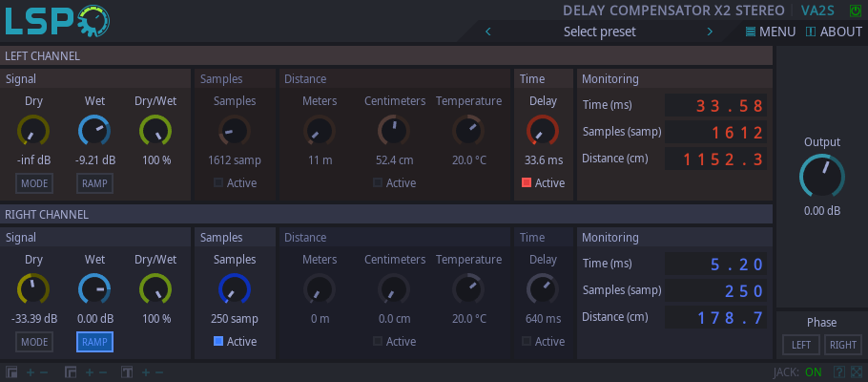Click the font scaling T icon in bottom bar

(126, 371)
